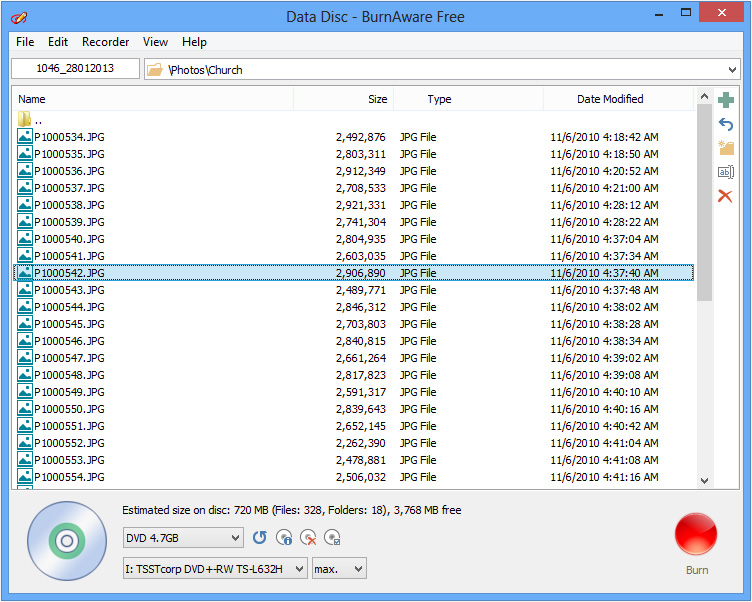Click the erase disc icon

(x=308, y=537)
